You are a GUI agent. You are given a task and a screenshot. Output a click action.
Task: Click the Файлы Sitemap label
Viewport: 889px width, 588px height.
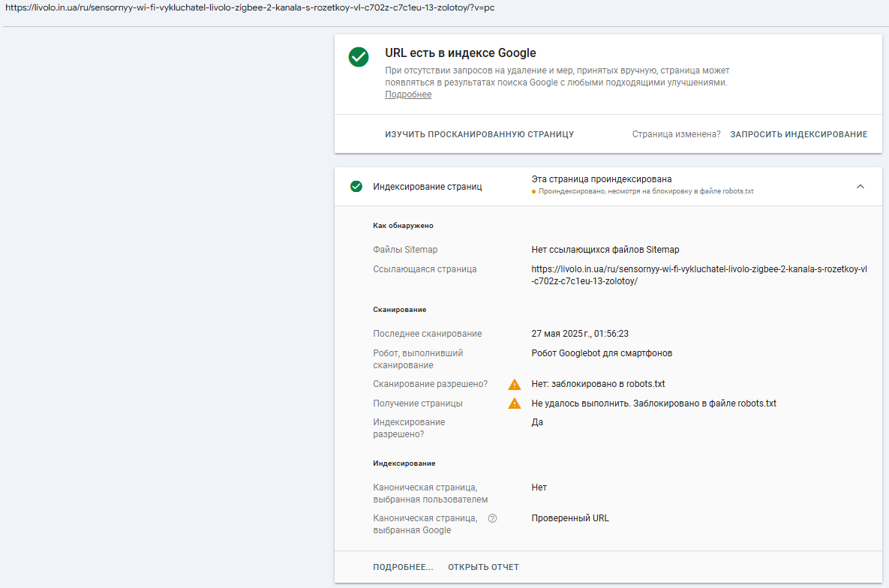405,250
